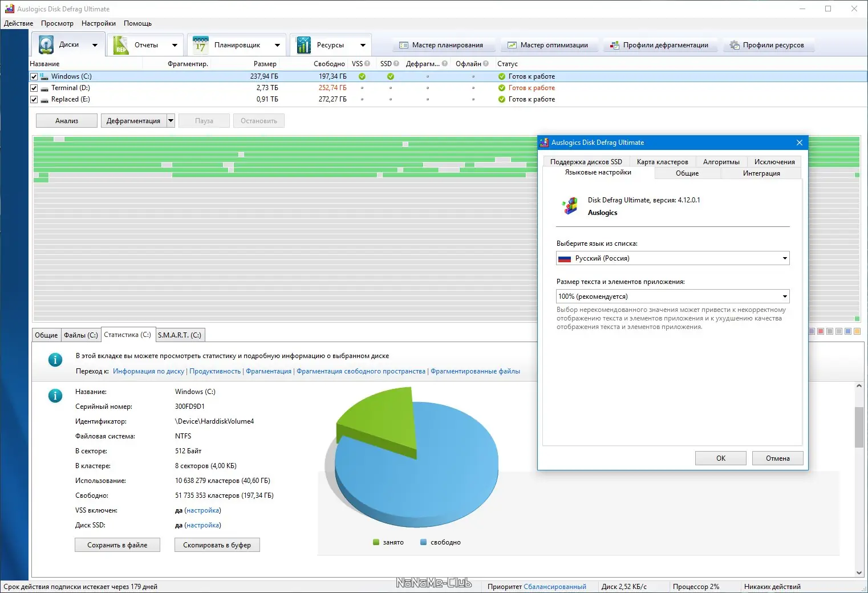Image resolution: width=868 pixels, height=593 pixels.
Task: Uncheck the Windows (C:) drive checkbox
Action: 34,76
